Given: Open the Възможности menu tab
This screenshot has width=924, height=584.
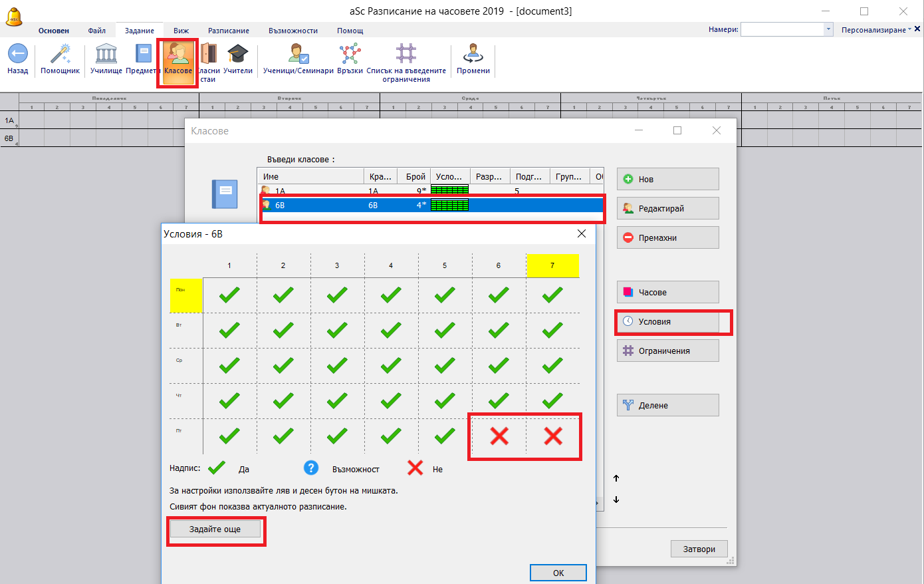Looking at the screenshot, I should coord(292,31).
